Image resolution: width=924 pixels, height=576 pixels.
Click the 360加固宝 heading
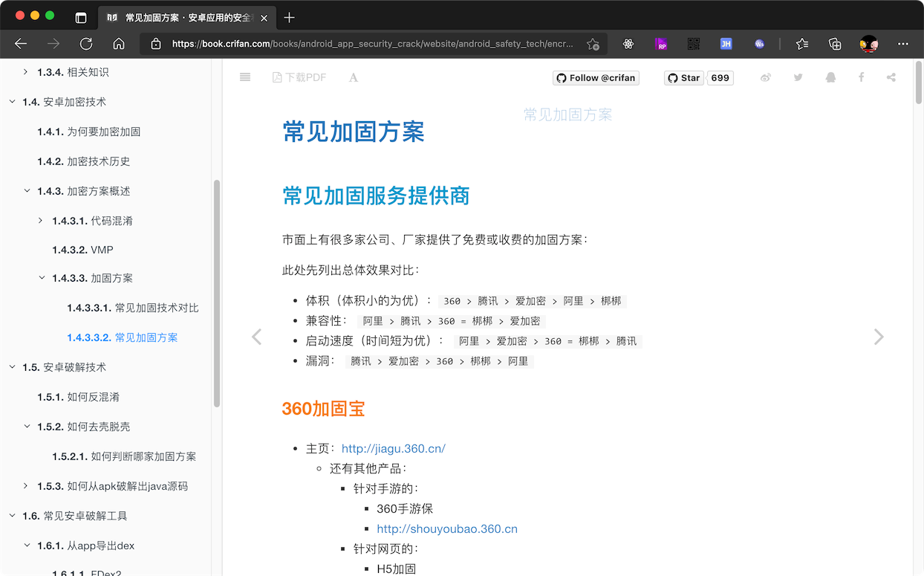point(323,408)
